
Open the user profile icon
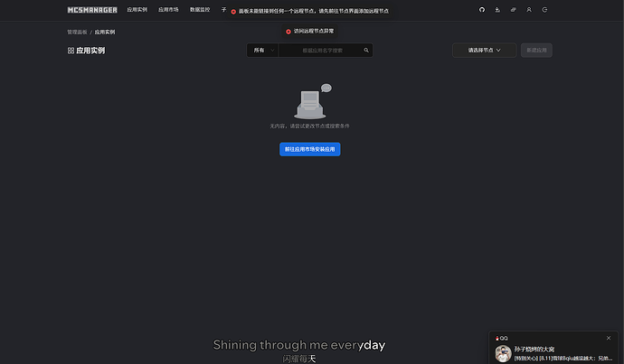click(529, 10)
